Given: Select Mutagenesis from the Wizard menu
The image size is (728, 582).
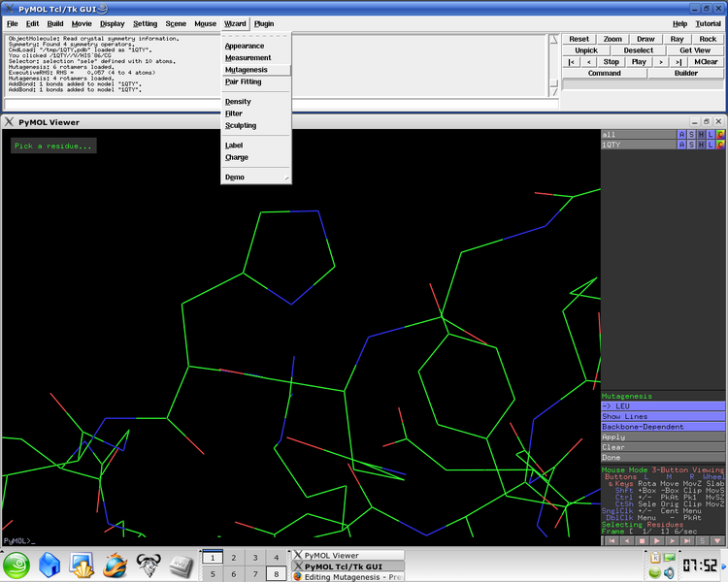Looking at the screenshot, I should [247, 70].
